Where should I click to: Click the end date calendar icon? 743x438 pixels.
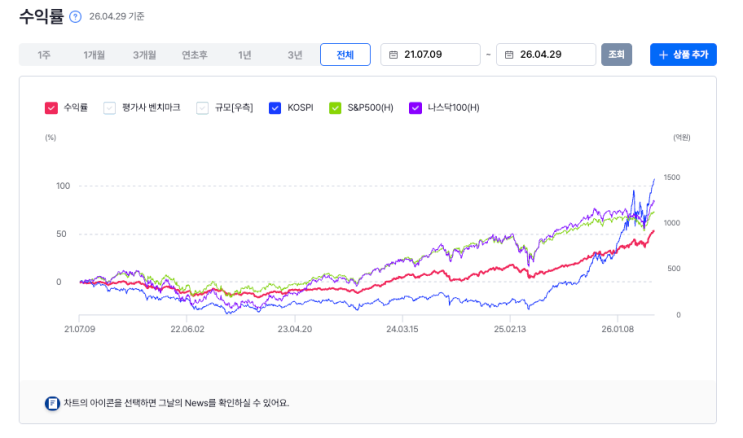(509, 55)
